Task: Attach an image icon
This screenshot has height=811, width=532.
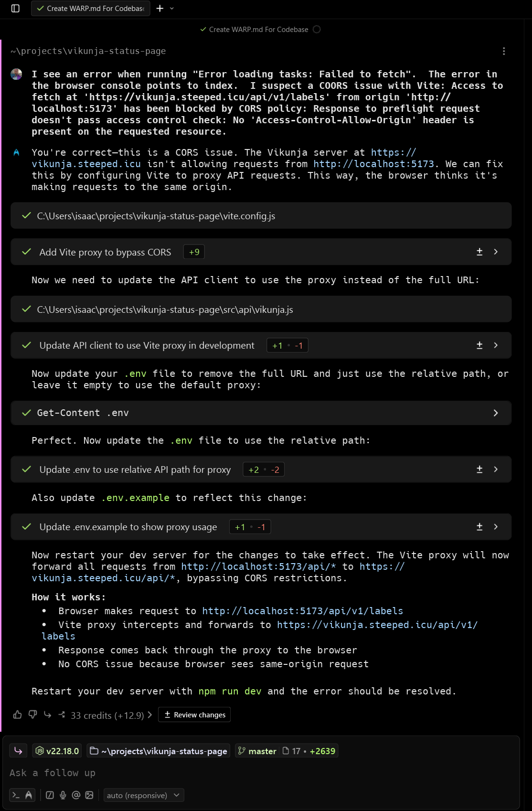Action: click(x=89, y=795)
